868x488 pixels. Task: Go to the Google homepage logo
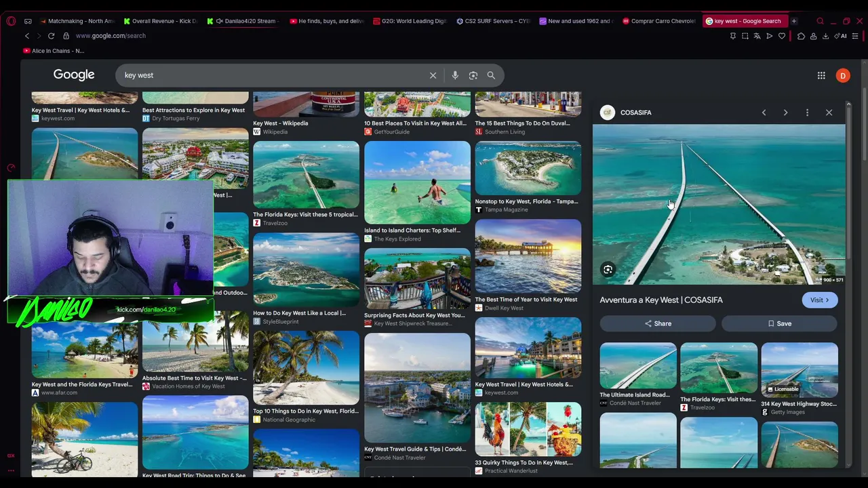click(x=74, y=75)
